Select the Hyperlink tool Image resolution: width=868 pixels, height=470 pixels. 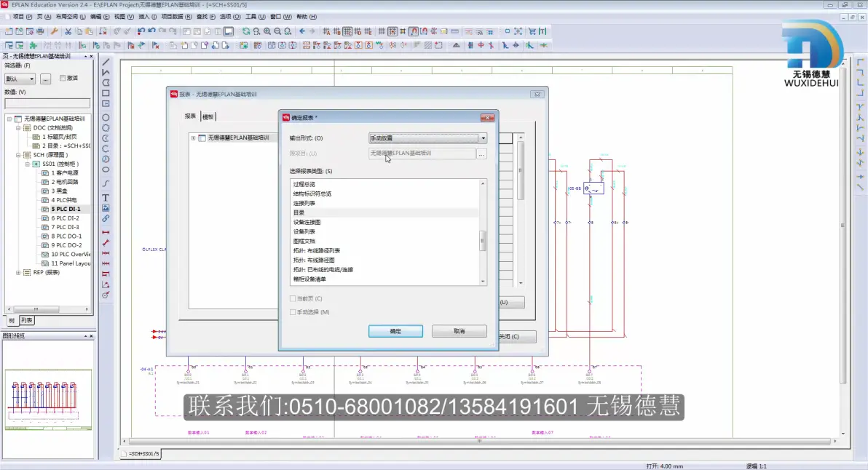pos(106,218)
